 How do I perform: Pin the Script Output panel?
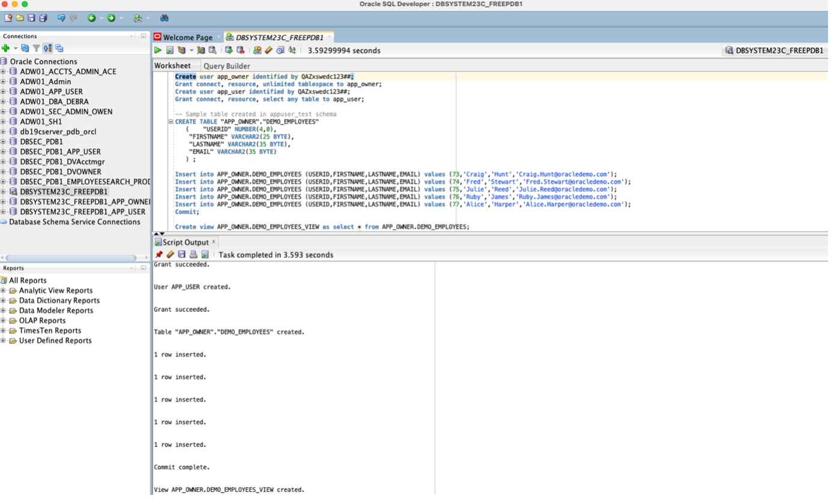click(159, 254)
